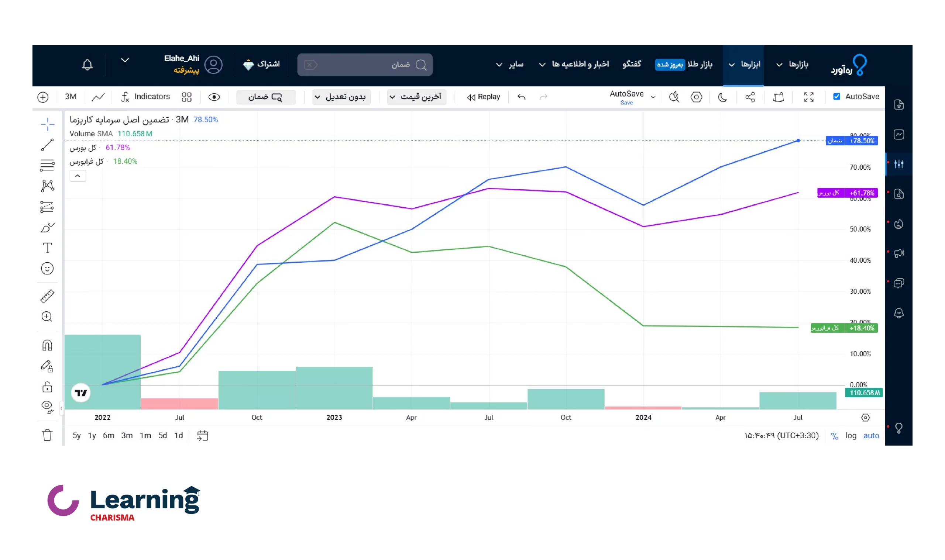Expand the سایر other menu
Viewport: 945px width, 560px height.
tap(509, 65)
